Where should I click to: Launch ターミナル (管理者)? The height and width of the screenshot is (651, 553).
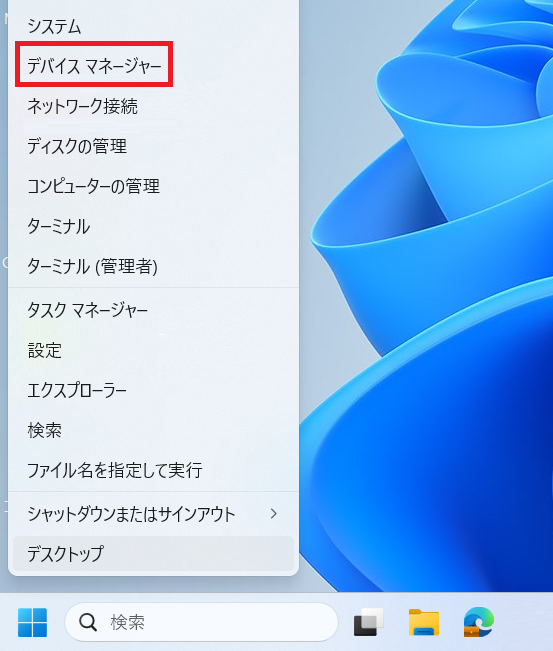tap(153, 266)
